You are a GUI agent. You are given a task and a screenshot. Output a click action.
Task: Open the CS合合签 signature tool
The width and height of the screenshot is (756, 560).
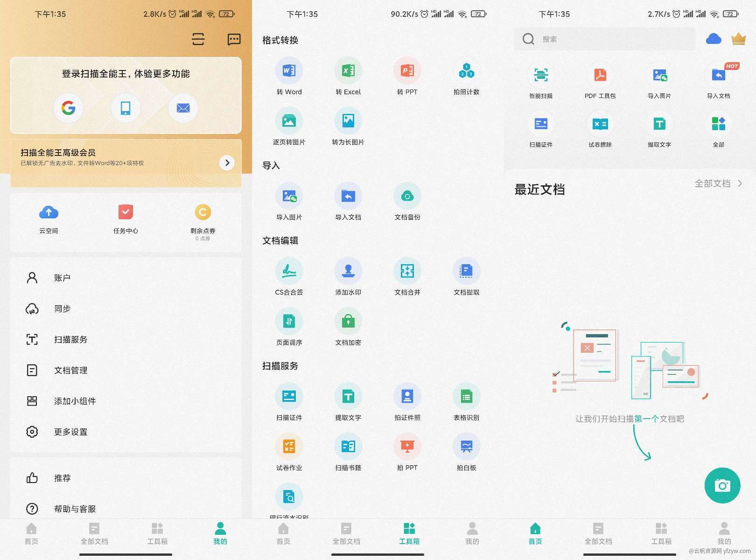point(289,277)
